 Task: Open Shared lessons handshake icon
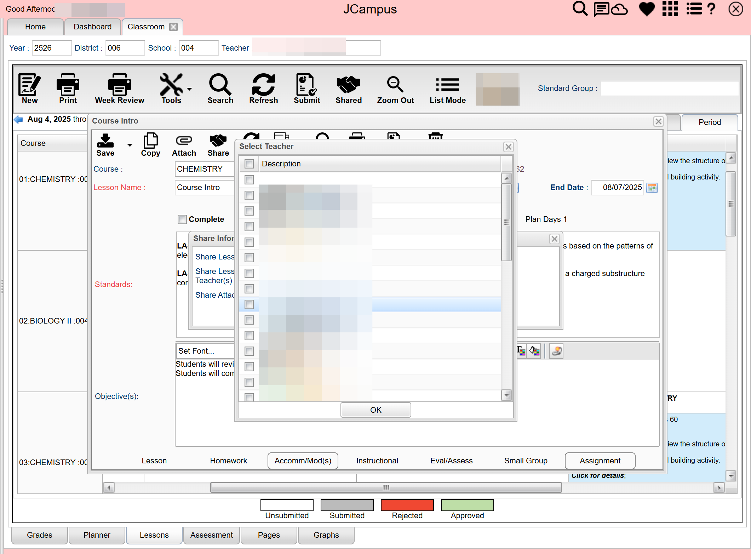[x=349, y=88]
